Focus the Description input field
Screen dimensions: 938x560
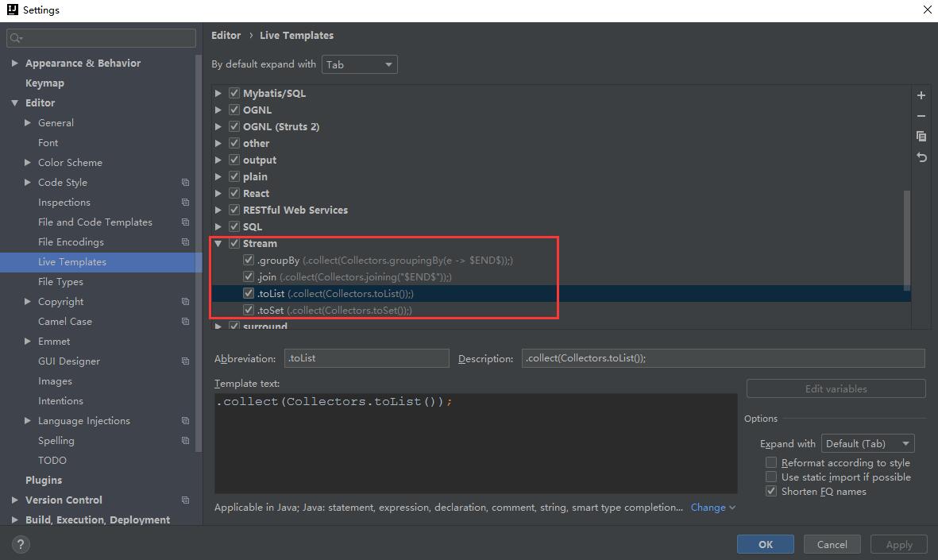724,358
